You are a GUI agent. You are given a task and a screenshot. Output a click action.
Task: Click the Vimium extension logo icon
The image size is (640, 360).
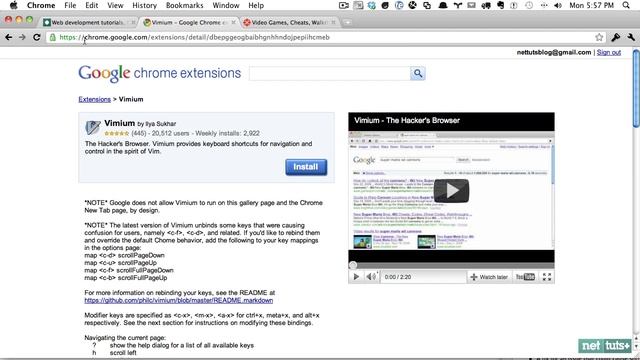[x=93, y=128]
